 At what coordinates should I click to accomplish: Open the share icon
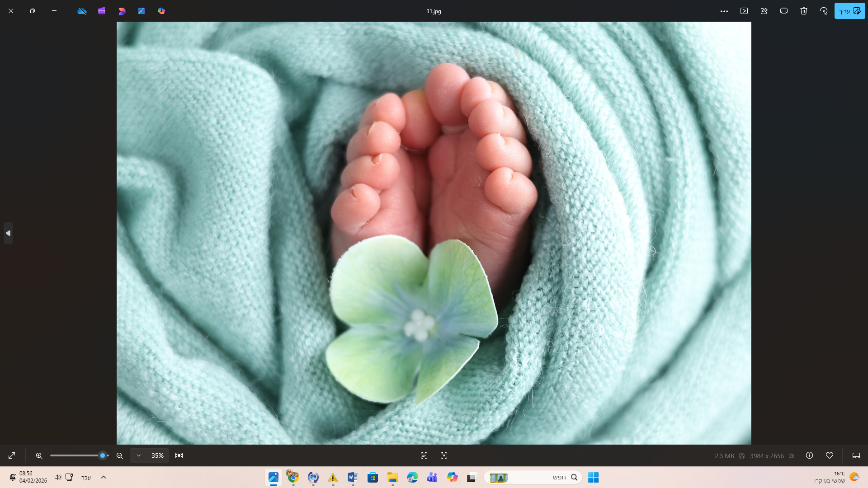[764, 11]
